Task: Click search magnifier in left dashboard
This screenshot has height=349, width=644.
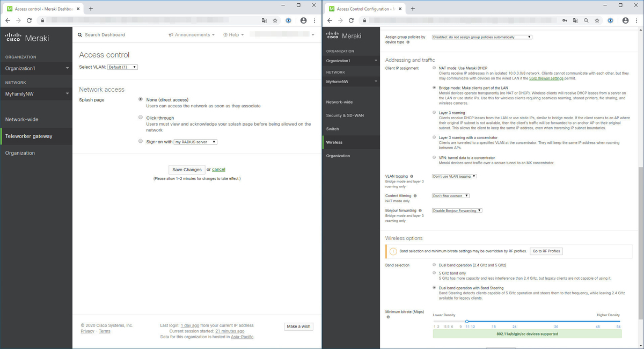Action: click(x=80, y=35)
